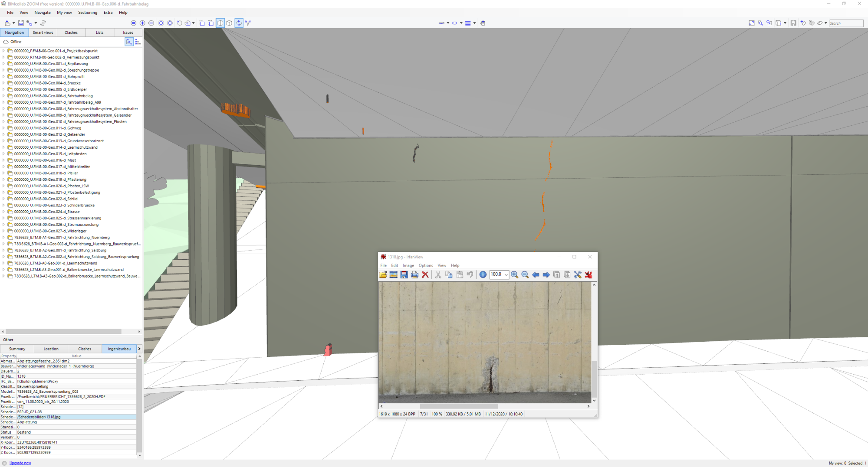Go to next image in IrfanView

point(546,274)
